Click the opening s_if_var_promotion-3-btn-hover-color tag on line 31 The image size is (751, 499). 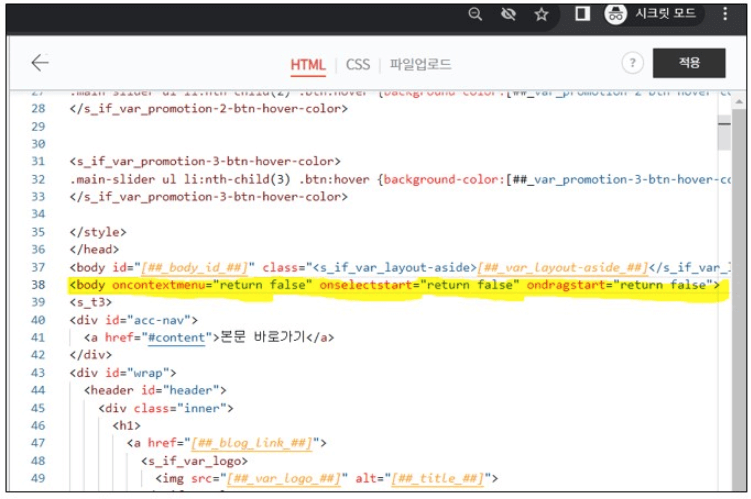(205, 161)
